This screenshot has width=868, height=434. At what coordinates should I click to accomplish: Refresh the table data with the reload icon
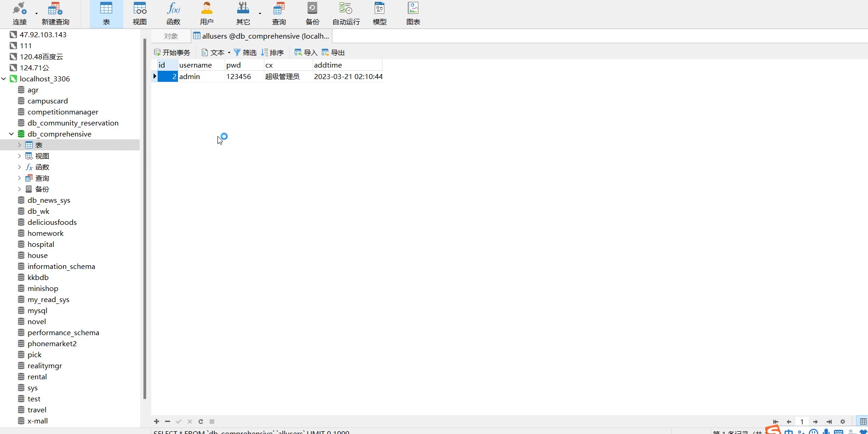click(200, 421)
